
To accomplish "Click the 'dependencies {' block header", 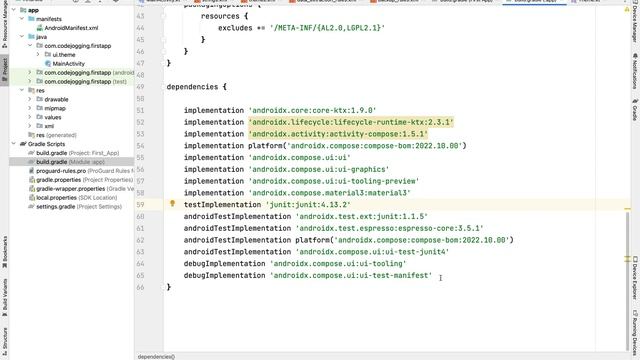I will coord(197,87).
